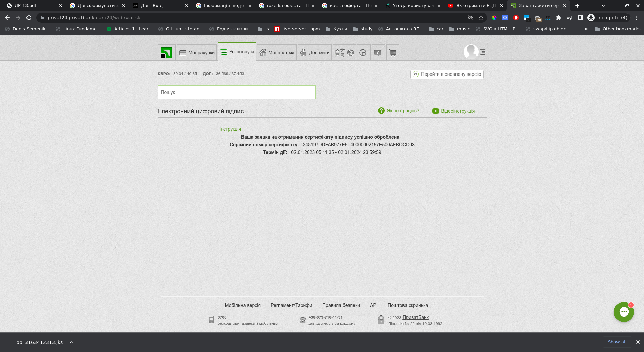The image size is (644, 352).
Task: Open the Відеоінструкція video link
Action: (x=458, y=111)
